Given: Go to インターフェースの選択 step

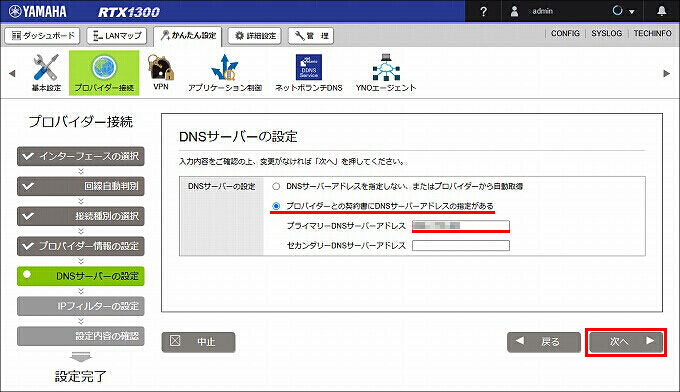Looking at the screenshot, I should (81, 156).
